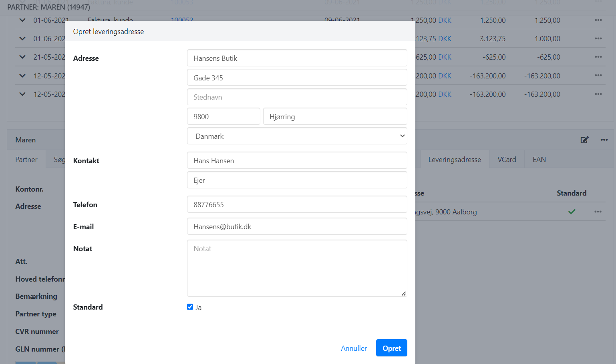This screenshot has width=616, height=364.
Task: Open options for last -163.200,00 row
Action: click(x=598, y=94)
